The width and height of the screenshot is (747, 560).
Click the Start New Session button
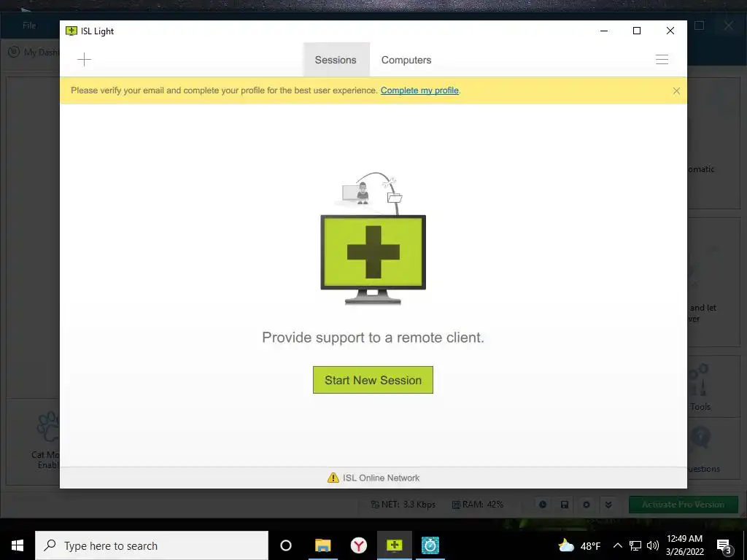373,380
